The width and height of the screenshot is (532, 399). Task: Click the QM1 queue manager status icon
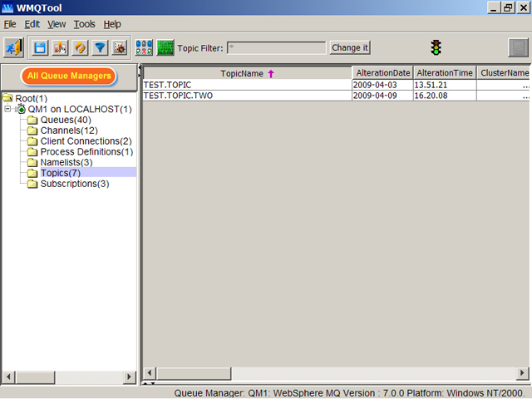click(21, 109)
